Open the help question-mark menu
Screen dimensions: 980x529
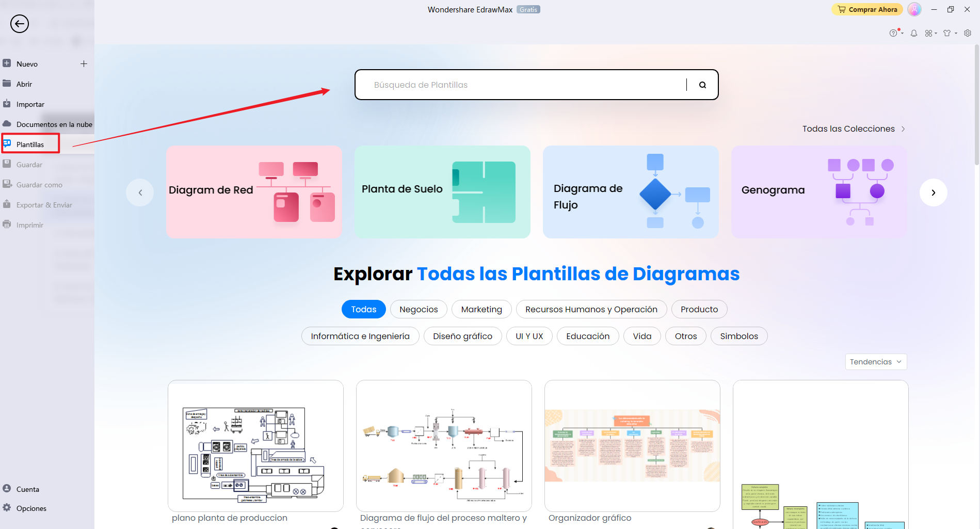pos(894,33)
